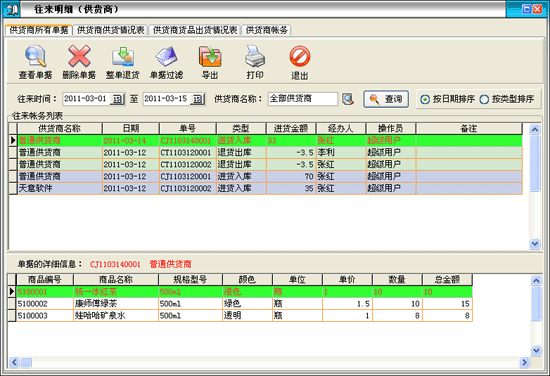Click the 整单退货 toolbar icon
The height and width of the screenshot is (376, 550).
click(123, 57)
